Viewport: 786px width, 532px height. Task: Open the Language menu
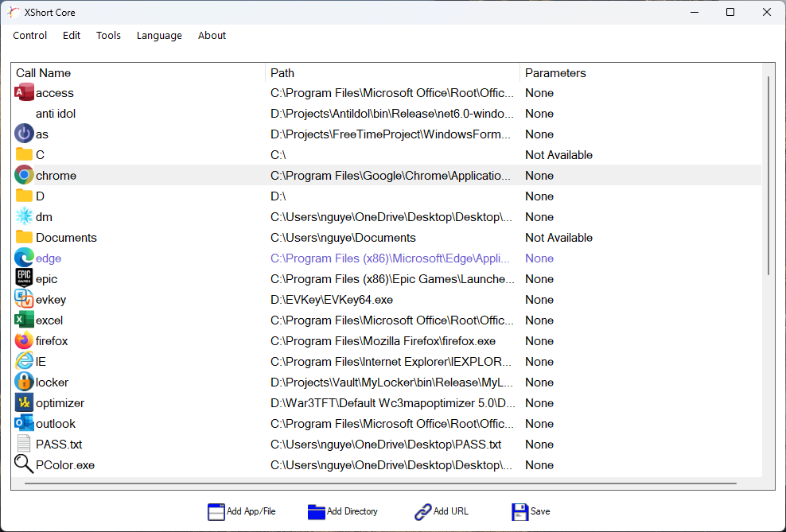click(159, 36)
